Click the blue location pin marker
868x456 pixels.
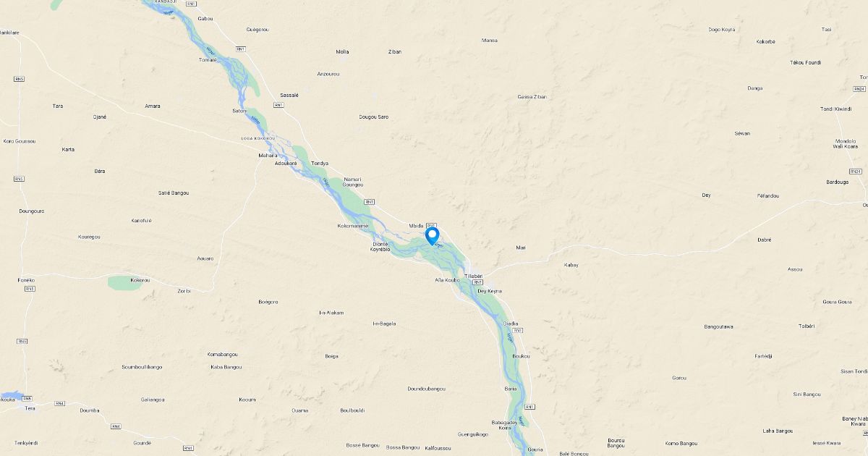coord(433,236)
